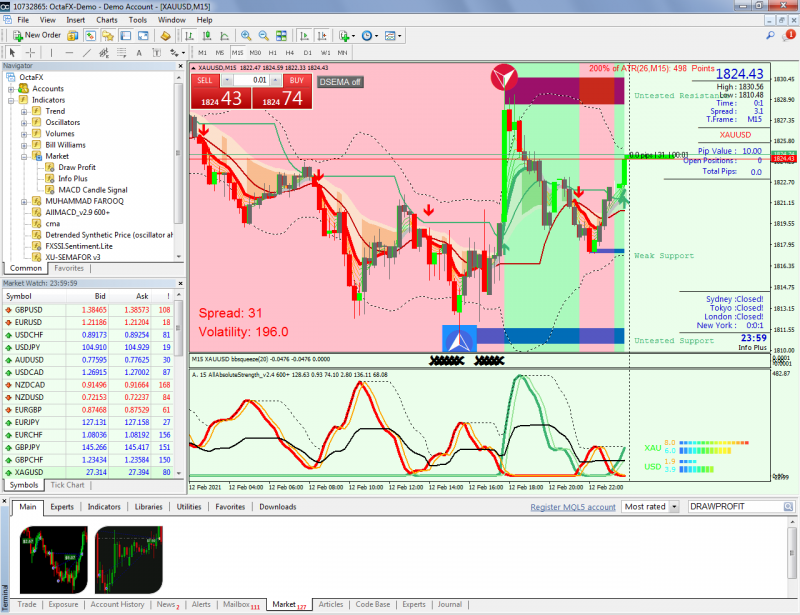The image size is (800, 615).
Task: Click the zoom in magnifier
Action: click(x=246, y=35)
